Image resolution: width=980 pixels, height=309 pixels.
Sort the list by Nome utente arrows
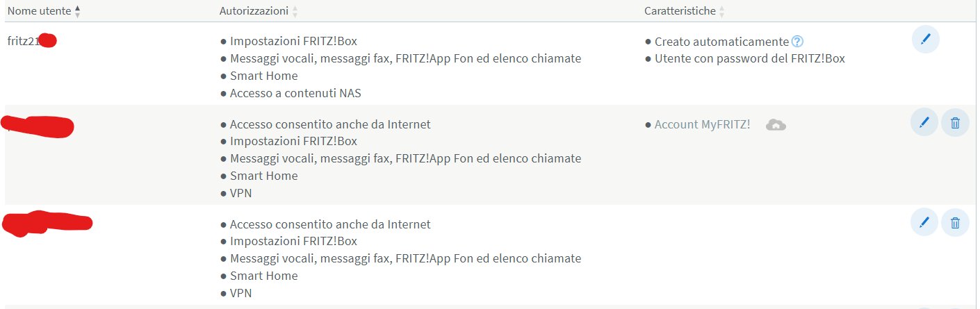pos(77,11)
